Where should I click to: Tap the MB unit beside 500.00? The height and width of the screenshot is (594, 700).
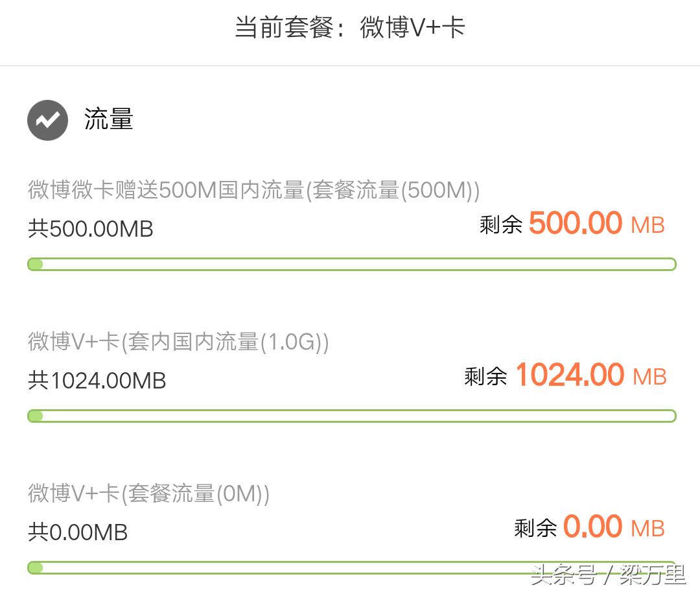point(647,225)
